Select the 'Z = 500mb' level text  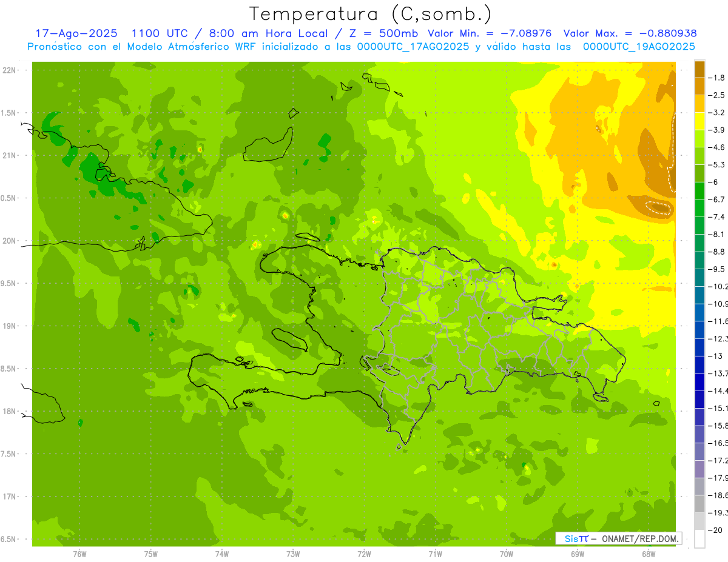(380, 33)
